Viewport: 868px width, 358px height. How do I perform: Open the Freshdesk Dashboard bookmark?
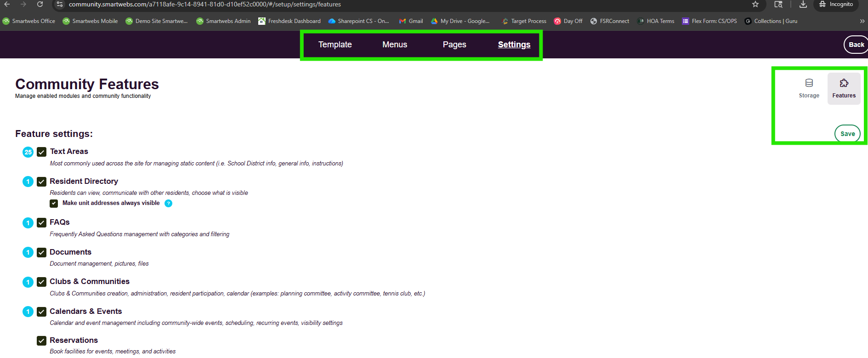click(289, 21)
